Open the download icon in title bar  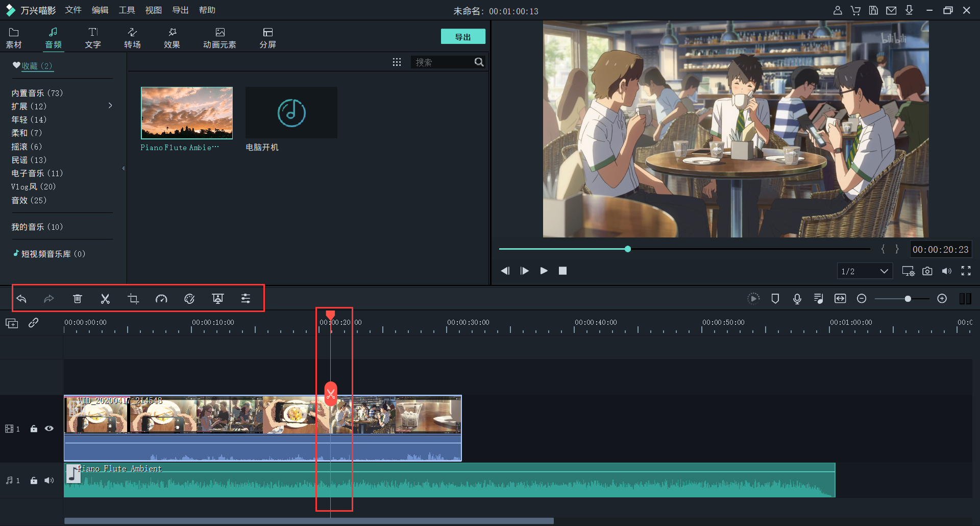(909, 10)
